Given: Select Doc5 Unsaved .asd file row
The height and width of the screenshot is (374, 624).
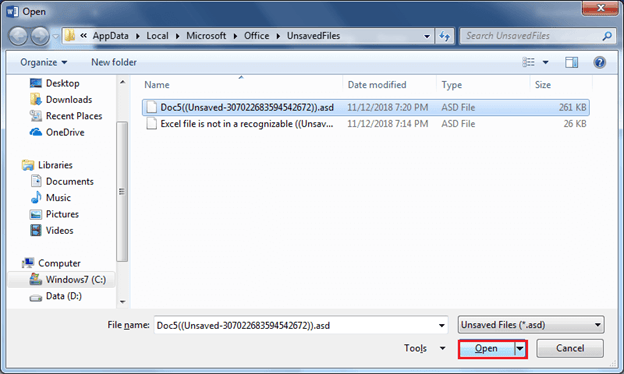Looking at the screenshot, I should 366,107.
